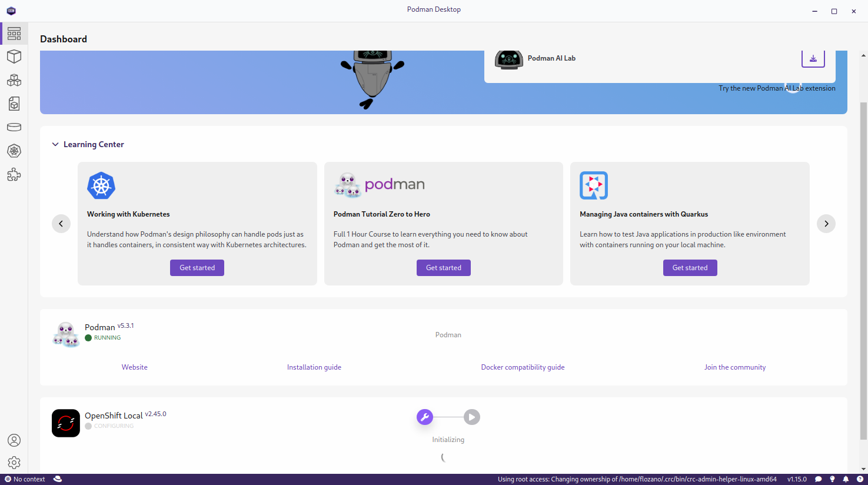Open the Containers sidebar icon
The height and width of the screenshot is (485, 868).
click(14, 57)
